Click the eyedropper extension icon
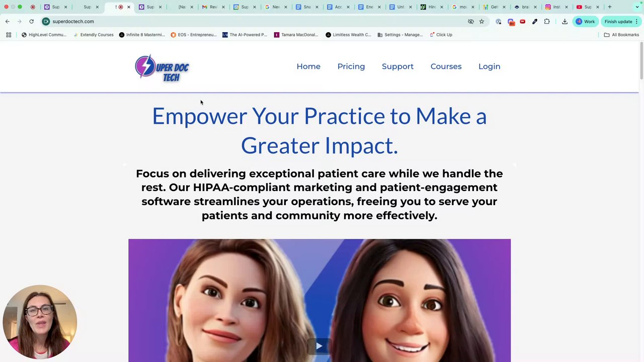The width and height of the screenshot is (644, 362). point(535,22)
